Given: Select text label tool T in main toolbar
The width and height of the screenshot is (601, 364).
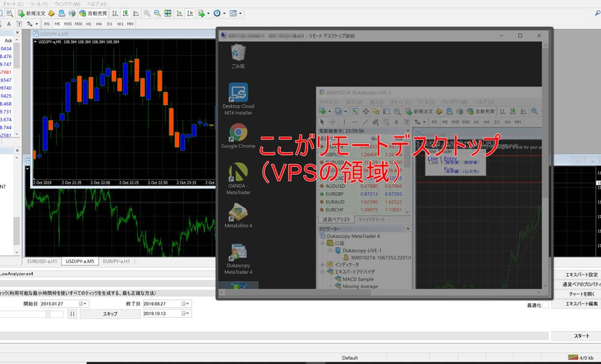Looking at the screenshot, I should coord(19,24).
